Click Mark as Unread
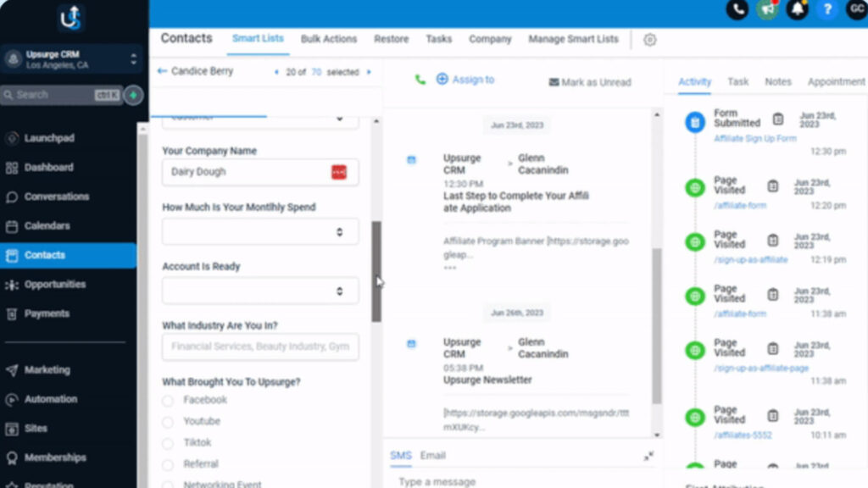Image resolution: width=868 pixels, height=488 pixels. click(x=590, y=82)
